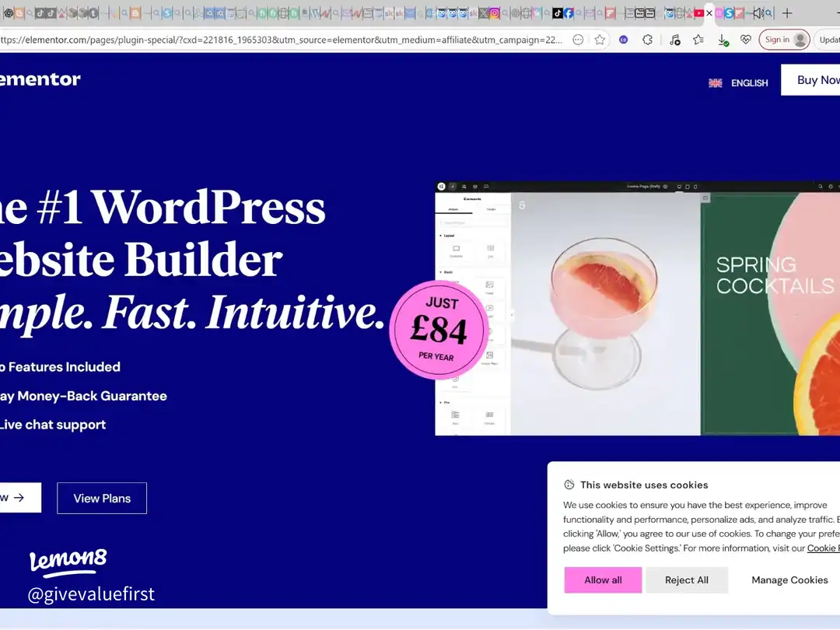Switch to the Facebook tab
This screenshot has height=630, width=840.
[569, 13]
